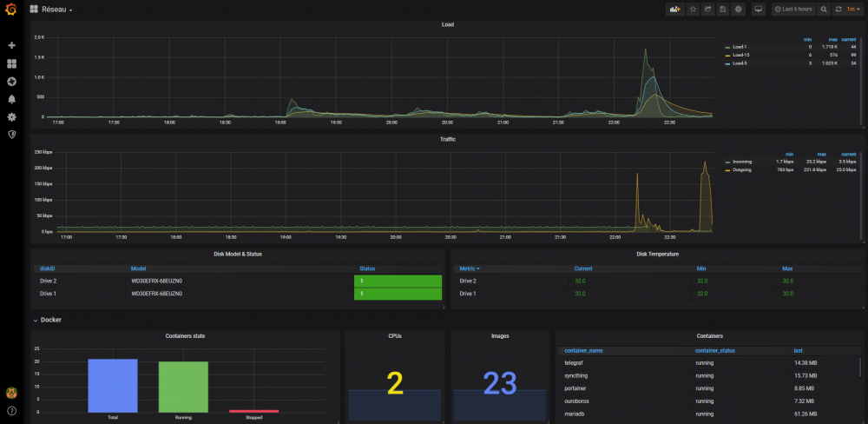868x424 pixels.
Task: Toggle Load-15 series visibility in legend
Action: click(x=740, y=55)
